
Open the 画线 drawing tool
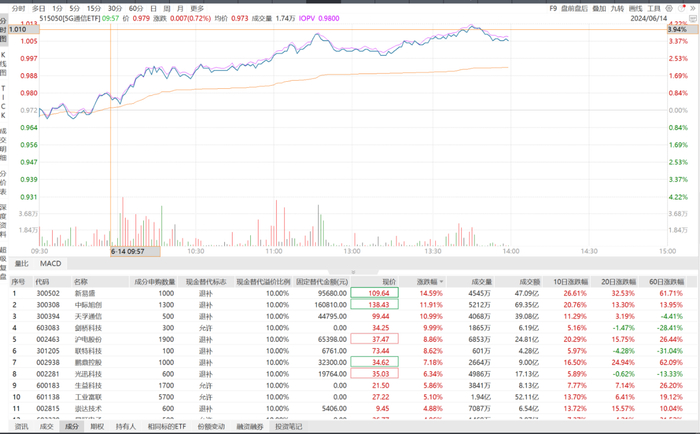[x=635, y=8]
